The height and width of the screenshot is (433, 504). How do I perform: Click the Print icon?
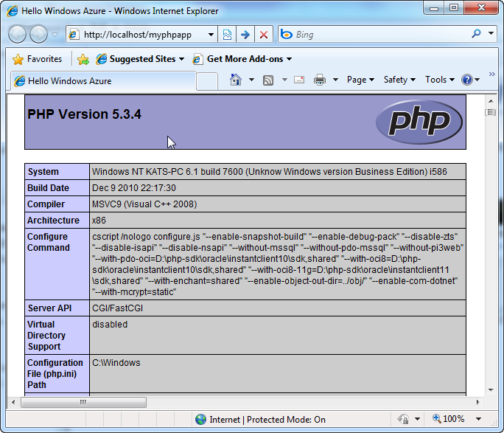pos(320,80)
